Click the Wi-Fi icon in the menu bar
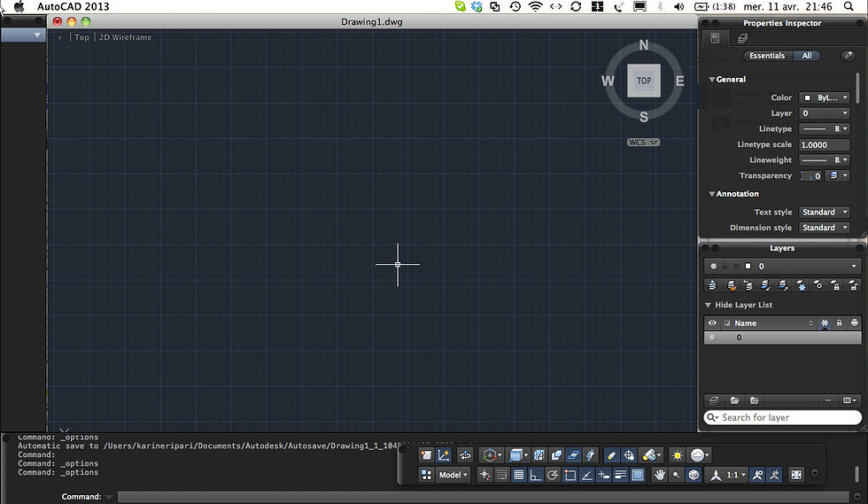The height and width of the screenshot is (504, 868). 535,7
